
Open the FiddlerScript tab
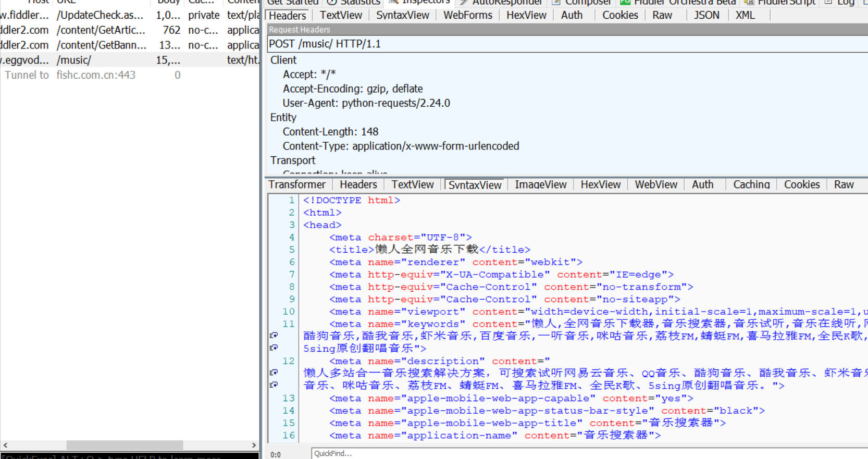point(780,2)
